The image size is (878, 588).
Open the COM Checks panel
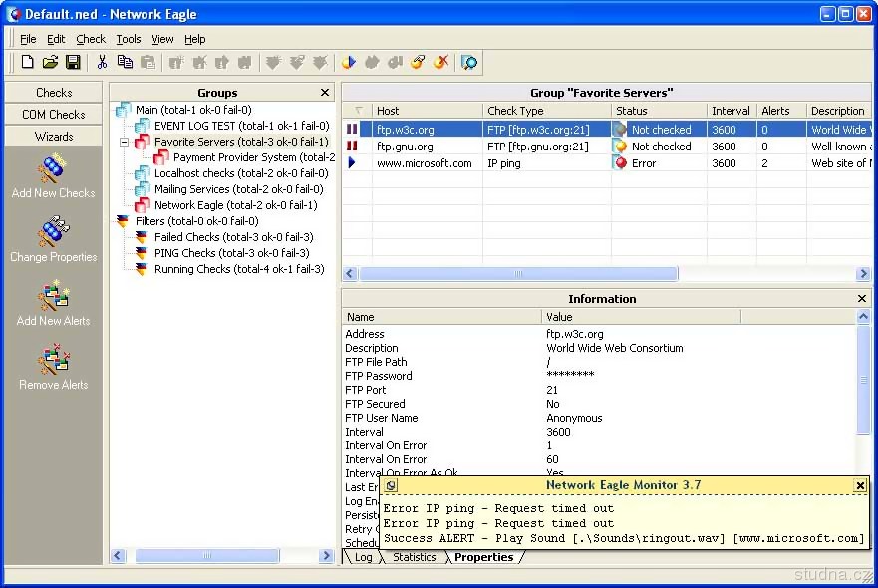(x=54, y=115)
